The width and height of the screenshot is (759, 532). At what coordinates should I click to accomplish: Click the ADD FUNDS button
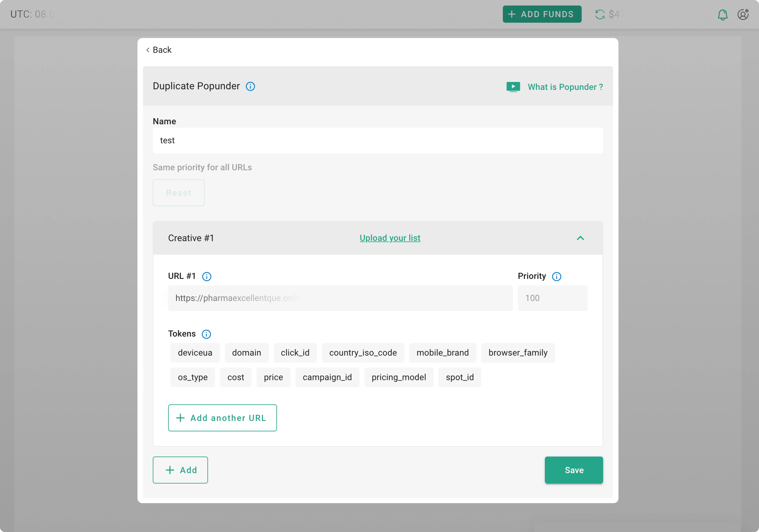(542, 14)
